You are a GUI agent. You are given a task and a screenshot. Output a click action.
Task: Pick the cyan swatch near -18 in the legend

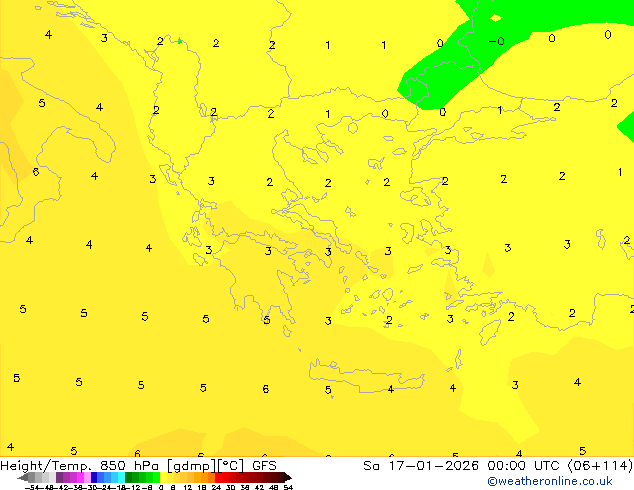121,478
